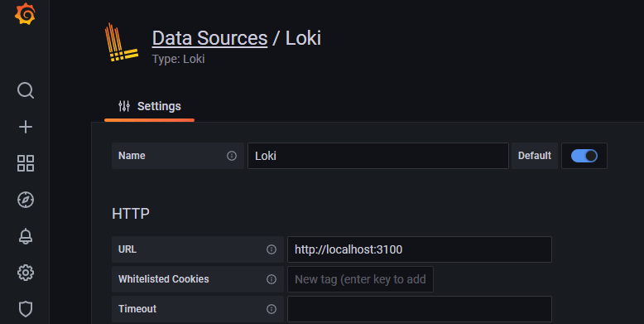This screenshot has height=324, width=644.
Task: Open the Explore compass icon
Action: (x=26, y=200)
